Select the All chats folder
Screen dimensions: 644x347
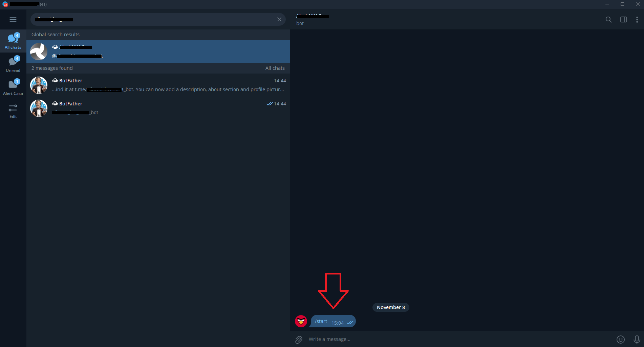tap(13, 41)
